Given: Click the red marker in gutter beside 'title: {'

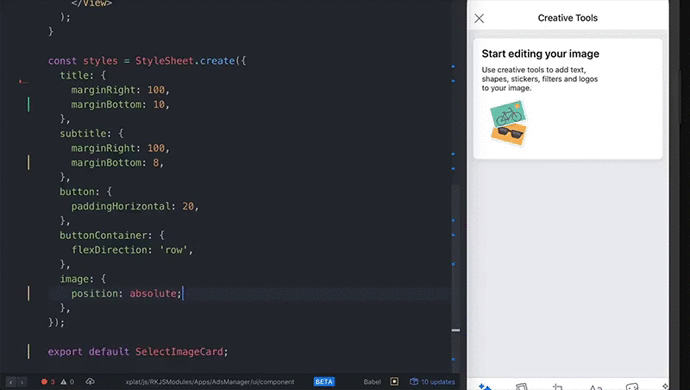Looking at the screenshot, I should 24,81.
